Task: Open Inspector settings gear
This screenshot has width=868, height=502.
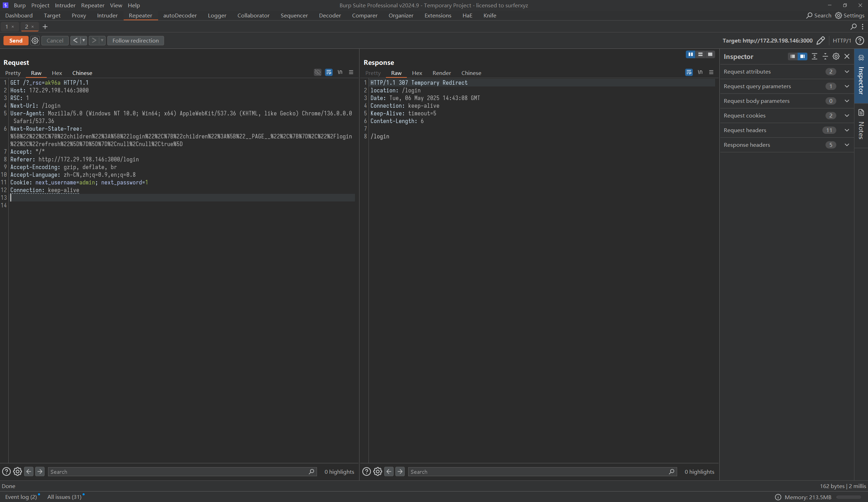Action: pos(836,56)
